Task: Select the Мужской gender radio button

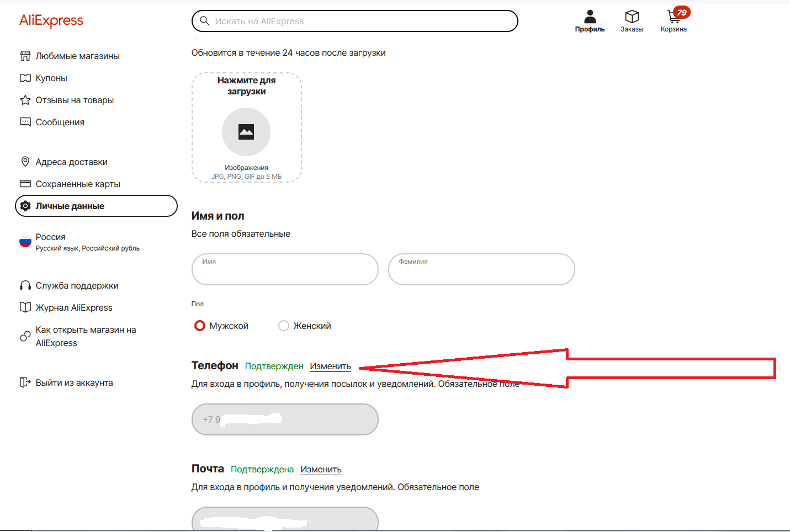Action: (200, 326)
